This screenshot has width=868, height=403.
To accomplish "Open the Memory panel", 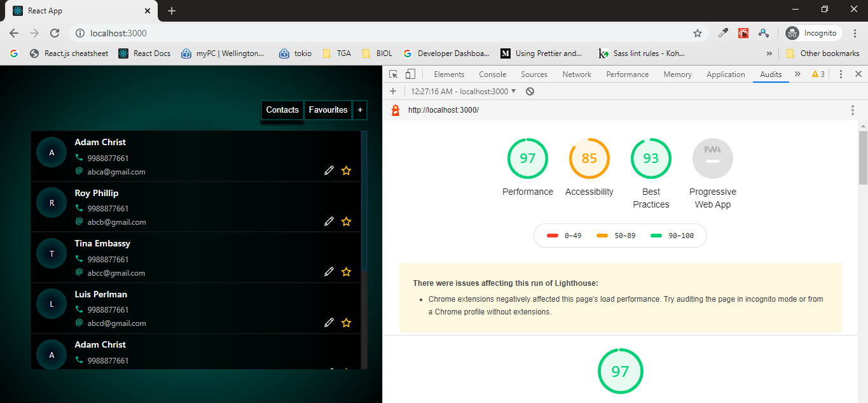I will (x=678, y=74).
